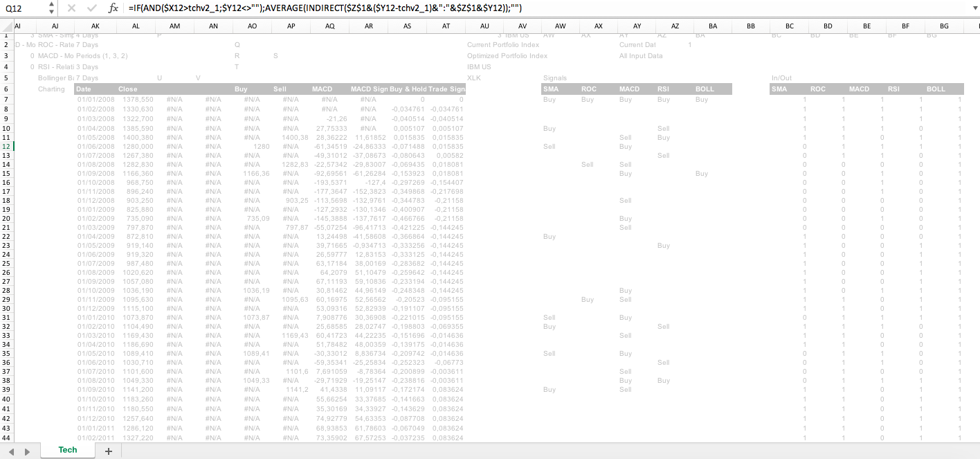
Task: Open Insert Function with the fx icon
Action: 113,8
